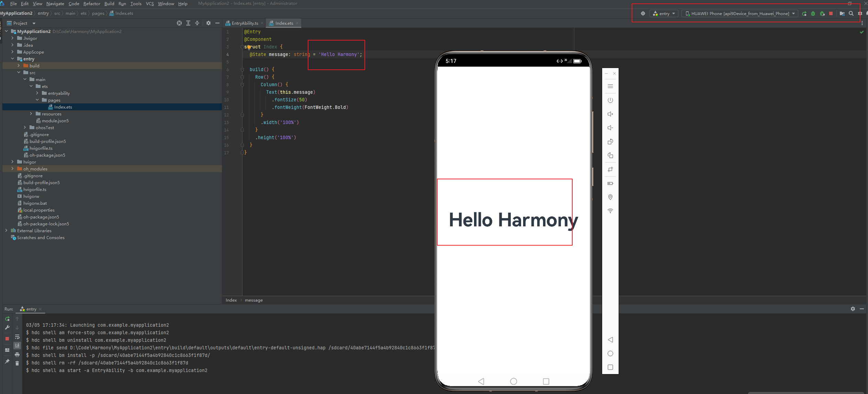Open the Navigate menu

click(55, 3)
